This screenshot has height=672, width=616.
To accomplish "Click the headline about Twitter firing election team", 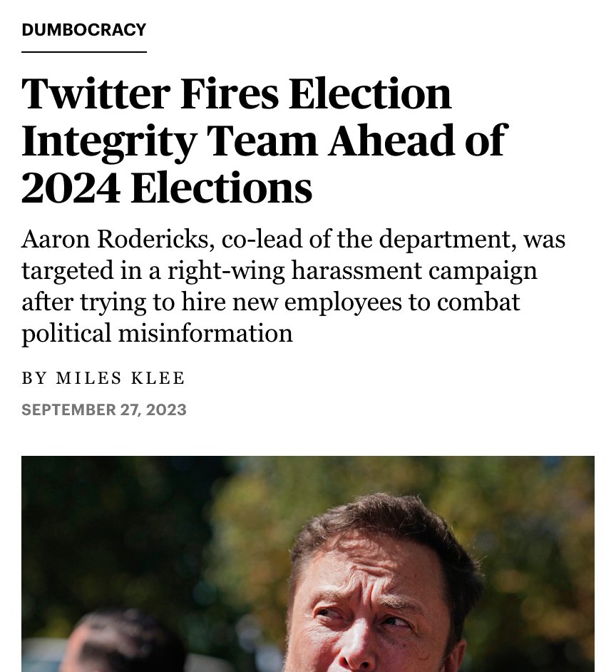I will [264, 139].
